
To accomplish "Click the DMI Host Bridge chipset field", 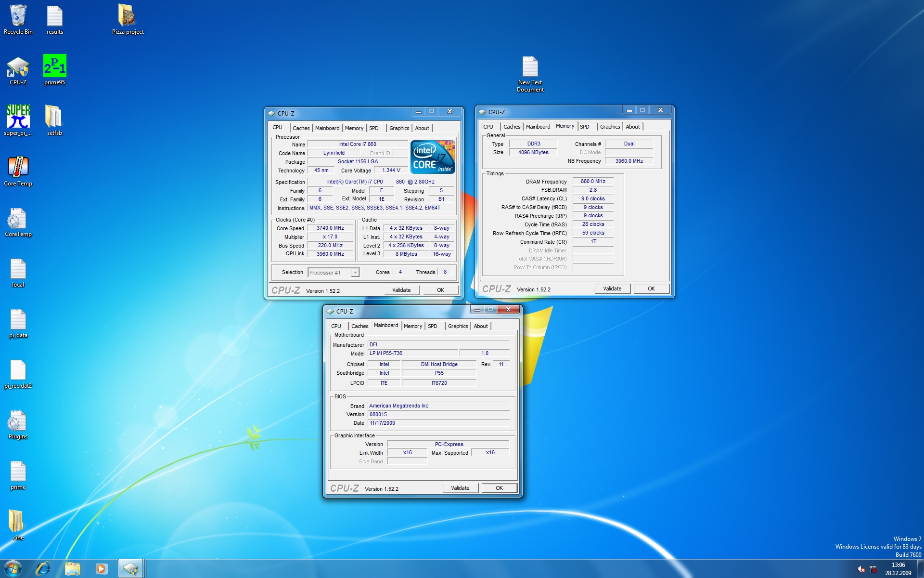I will pos(439,365).
